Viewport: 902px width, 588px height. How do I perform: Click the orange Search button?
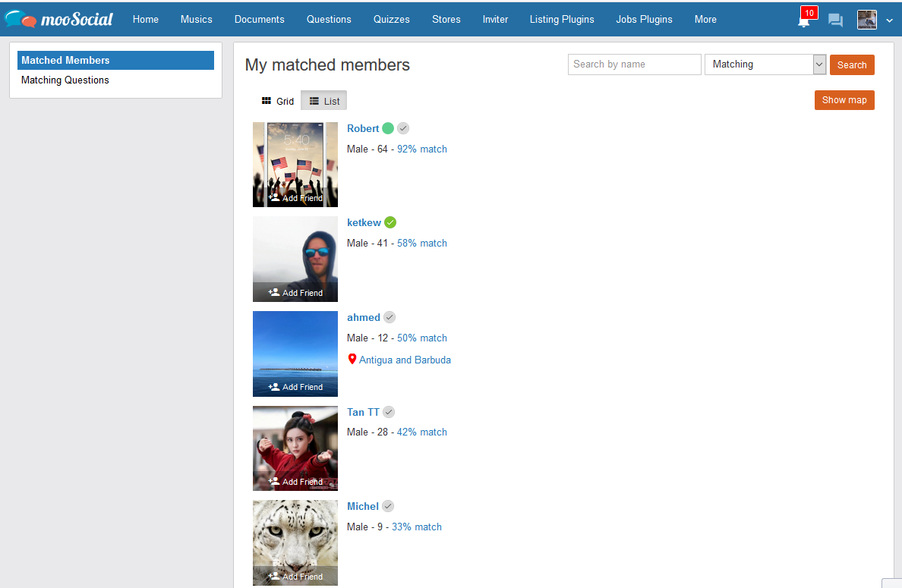[x=852, y=65]
